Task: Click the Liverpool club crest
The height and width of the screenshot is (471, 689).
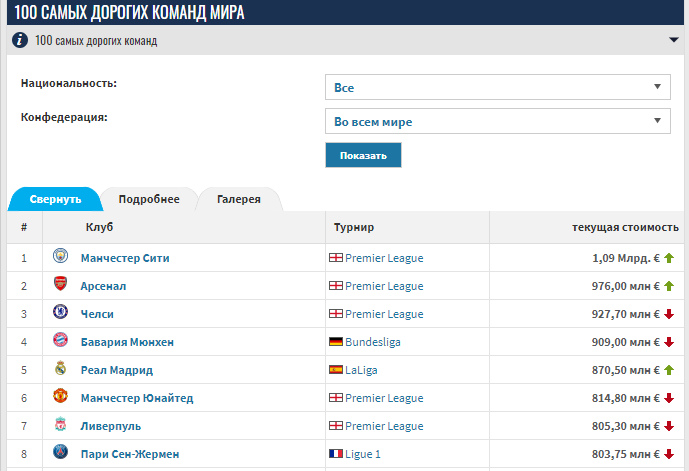Action: 60,424
